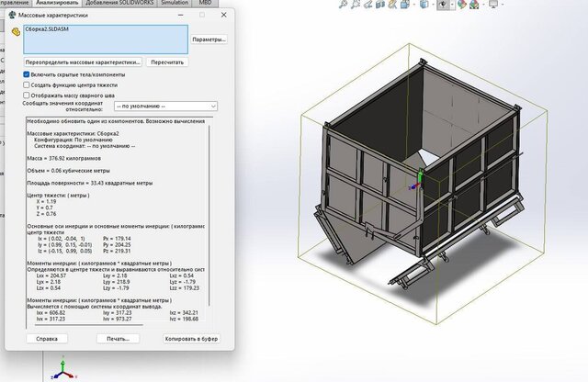
Task: Switch to the MBD tab
Action: [205, 3]
